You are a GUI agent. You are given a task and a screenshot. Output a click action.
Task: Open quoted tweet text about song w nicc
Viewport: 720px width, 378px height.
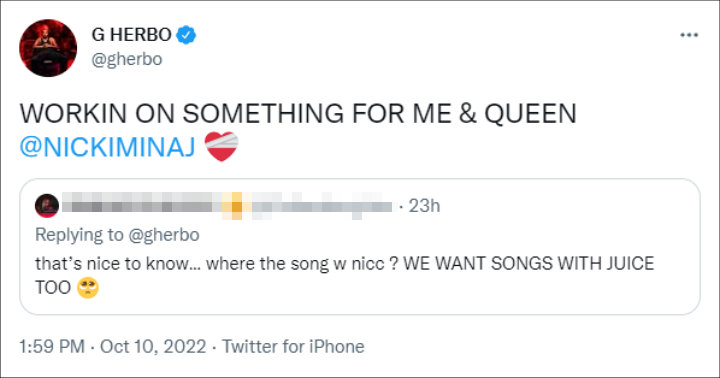344,276
